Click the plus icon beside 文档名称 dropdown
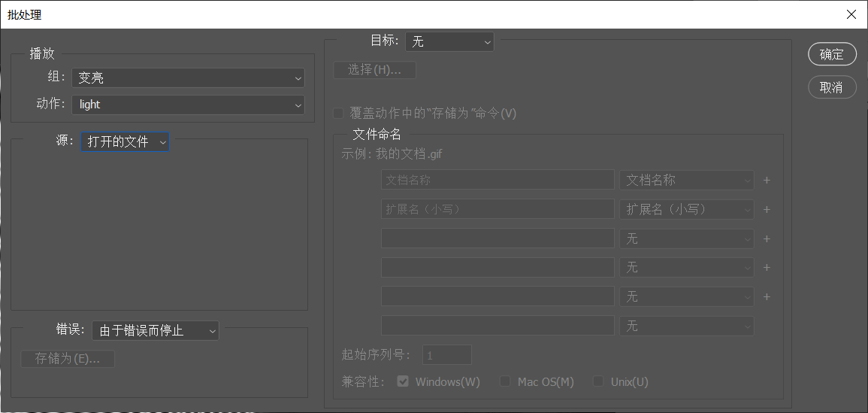 pos(767,181)
